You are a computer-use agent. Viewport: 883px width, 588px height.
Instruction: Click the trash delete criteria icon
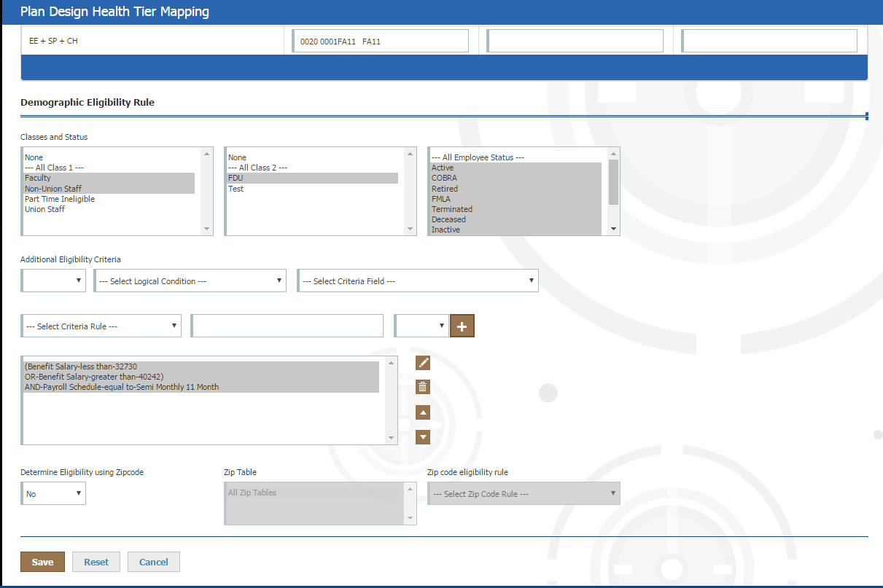point(423,387)
